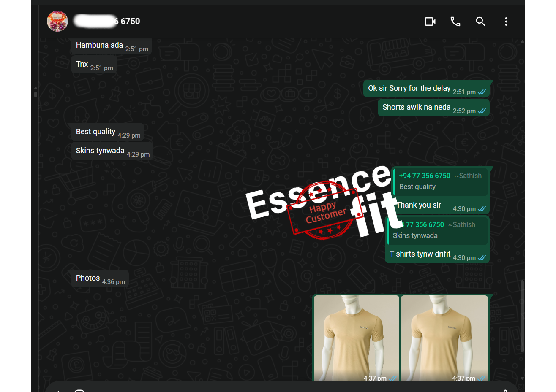
Task: Click the chat scrollbar on the right edge
Action: (523, 316)
